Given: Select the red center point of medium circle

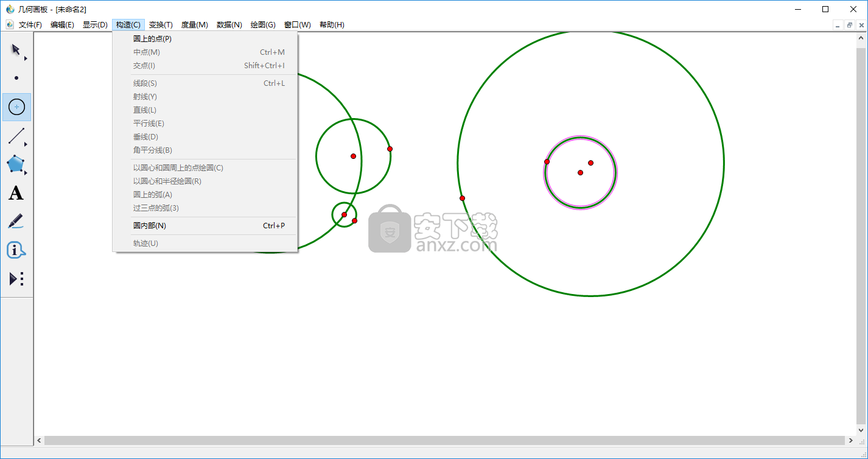Looking at the screenshot, I should point(353,156).
